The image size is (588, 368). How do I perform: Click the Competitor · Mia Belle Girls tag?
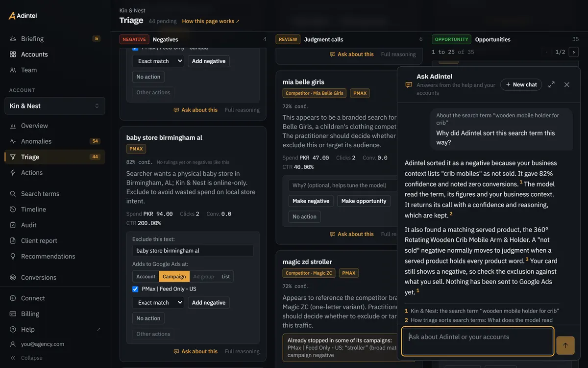[315, 93]
